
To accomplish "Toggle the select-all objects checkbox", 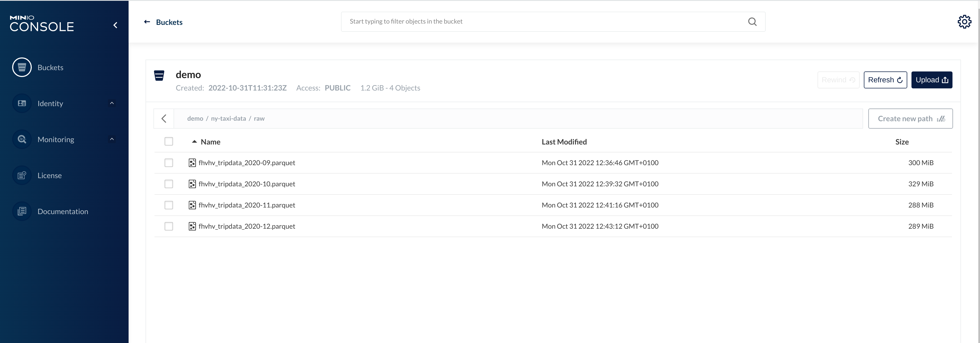I will coord(169,142).
